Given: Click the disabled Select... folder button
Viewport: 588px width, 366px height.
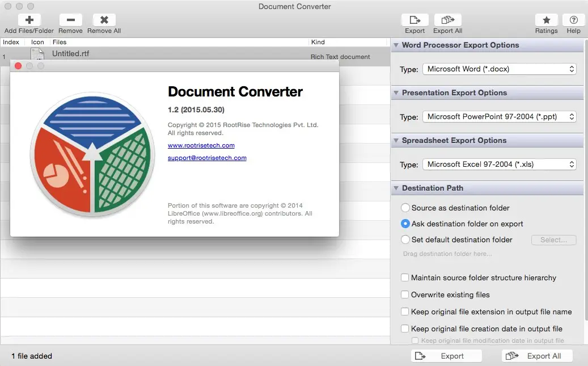Looking at the screenshot, I should pyautogui.click(x=553, y=240).
